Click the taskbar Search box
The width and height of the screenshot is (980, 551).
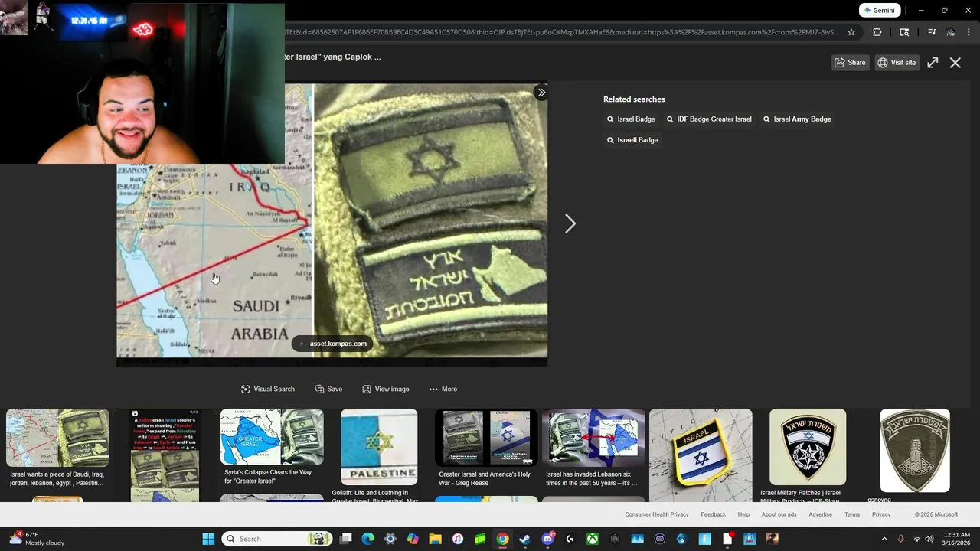[x=277, y=539]
